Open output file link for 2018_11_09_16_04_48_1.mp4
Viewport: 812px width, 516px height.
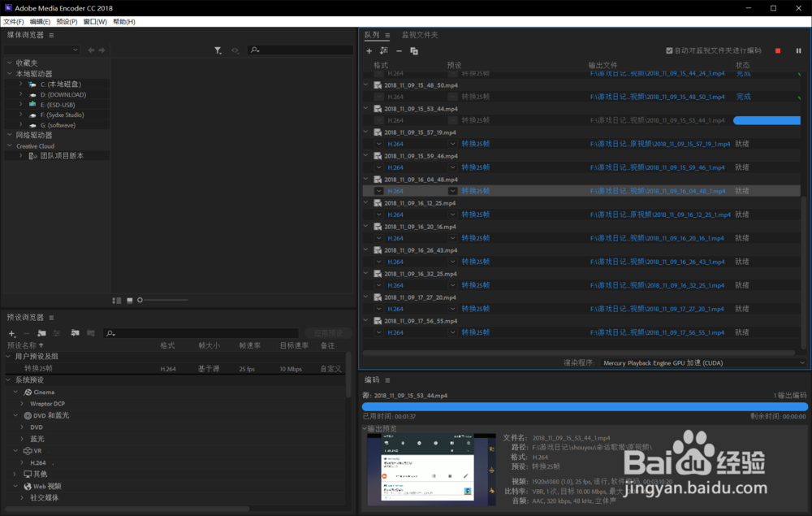point(658,191)
